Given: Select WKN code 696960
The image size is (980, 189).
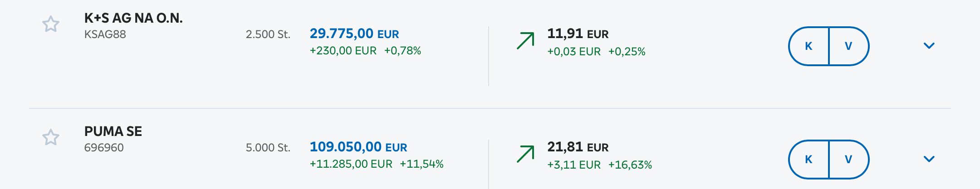Looking at the screenshot, I should 104,148.
